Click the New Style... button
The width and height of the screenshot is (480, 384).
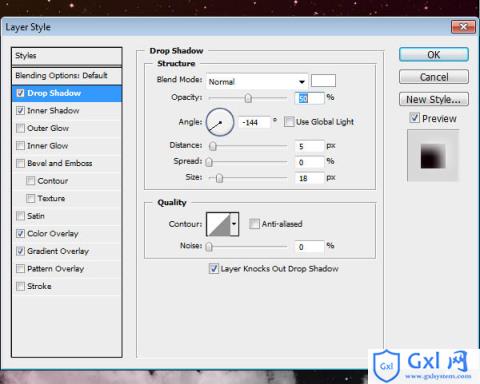point(434,99)
